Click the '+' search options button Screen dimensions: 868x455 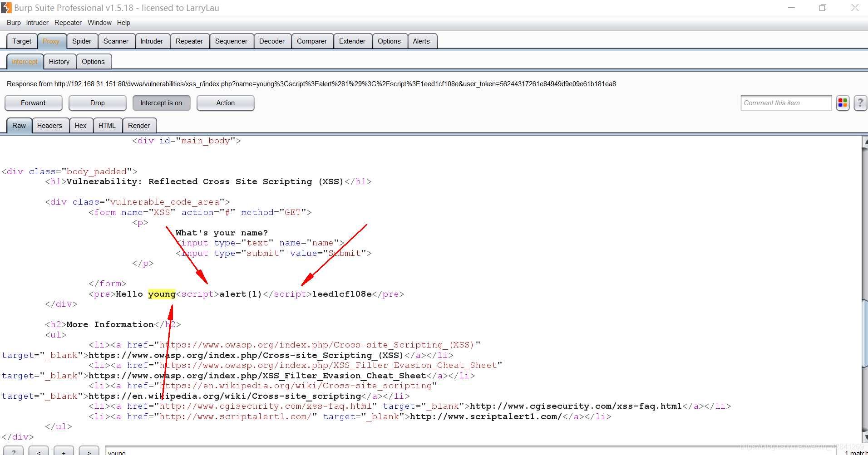point(64,451)
